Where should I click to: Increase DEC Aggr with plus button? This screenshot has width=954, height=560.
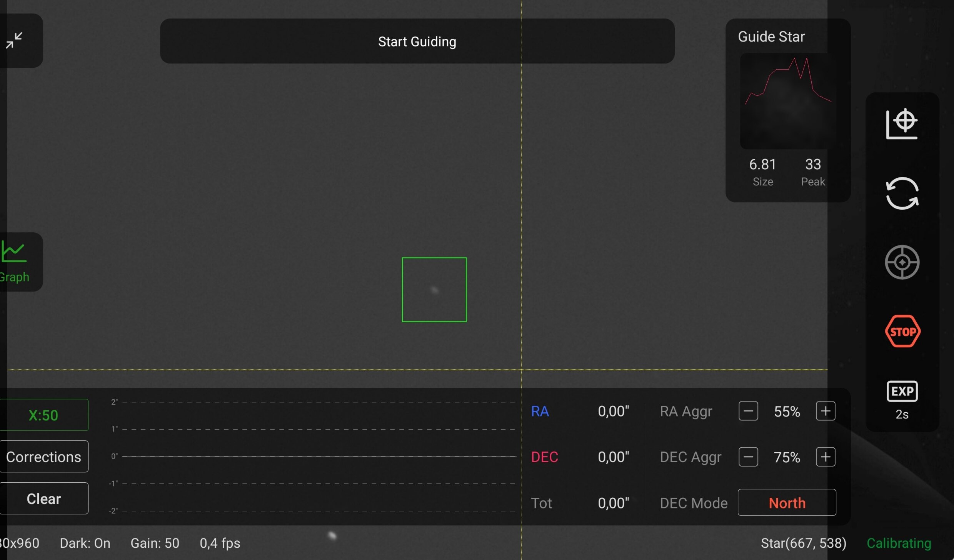pyautogui.click(x=826, y=457)
